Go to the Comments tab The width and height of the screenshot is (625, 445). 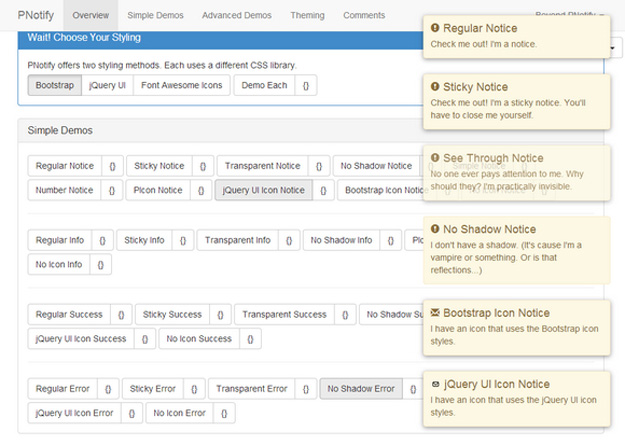pyautogui.click(x=364, y=16)
